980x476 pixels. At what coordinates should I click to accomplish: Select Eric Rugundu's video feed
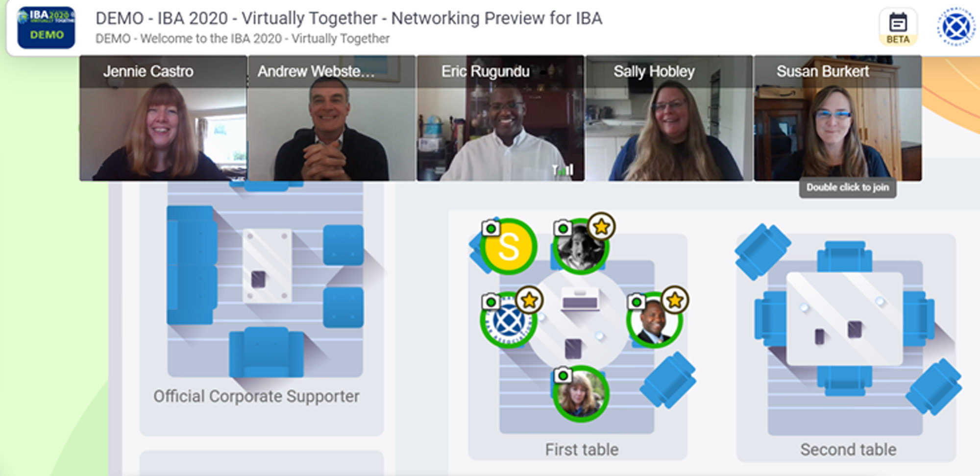click(500, 118)
